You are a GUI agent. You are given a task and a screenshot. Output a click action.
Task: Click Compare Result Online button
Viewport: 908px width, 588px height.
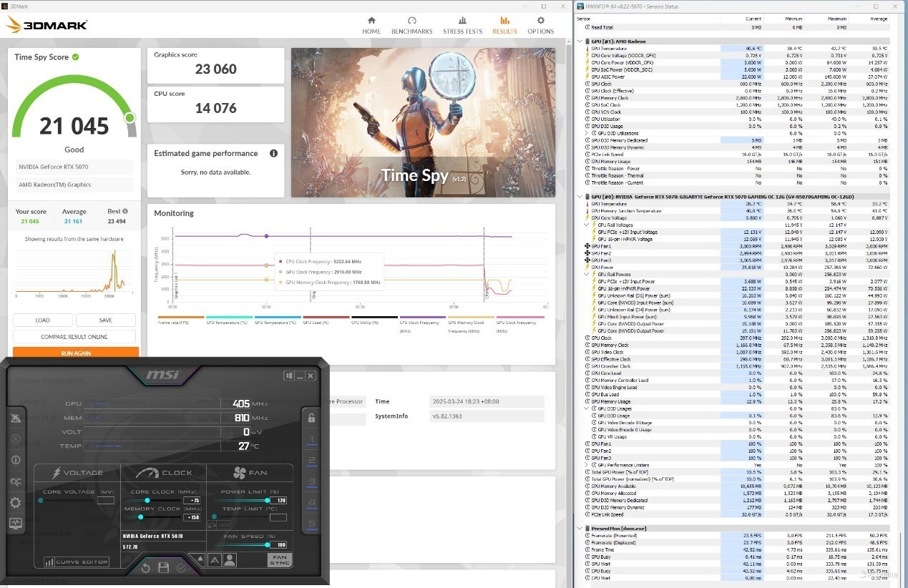[74, 337]
